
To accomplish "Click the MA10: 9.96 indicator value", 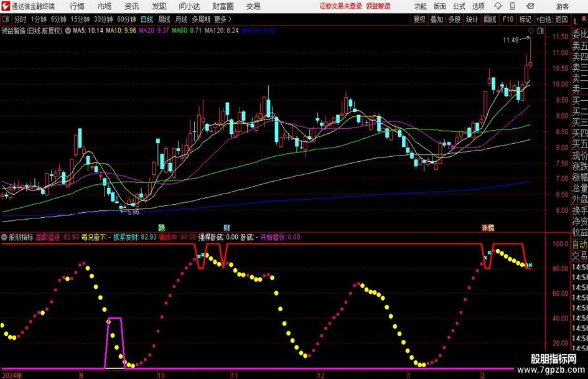I will pos(121,30).
